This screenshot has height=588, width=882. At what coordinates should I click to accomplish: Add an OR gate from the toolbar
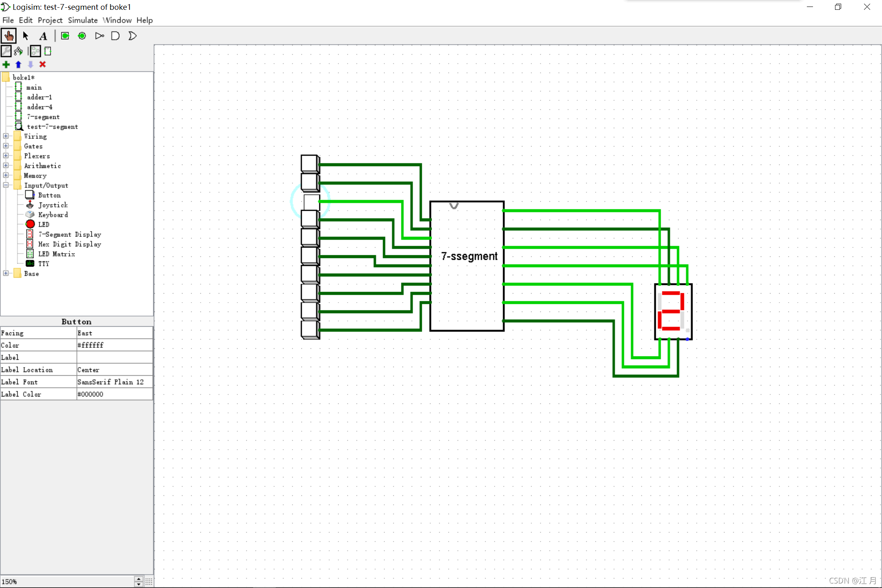click(x=132, y=36)
